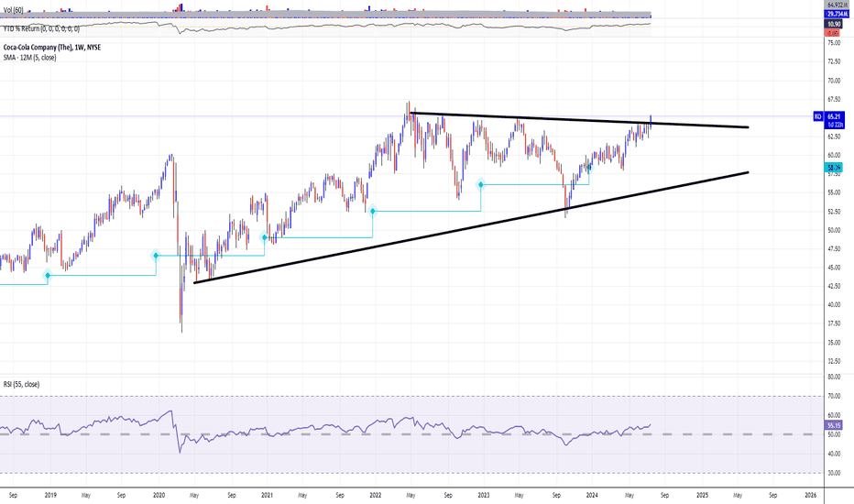
Task: Click the 10.90 YTD return value tag
Action: (x=834, y=24)
